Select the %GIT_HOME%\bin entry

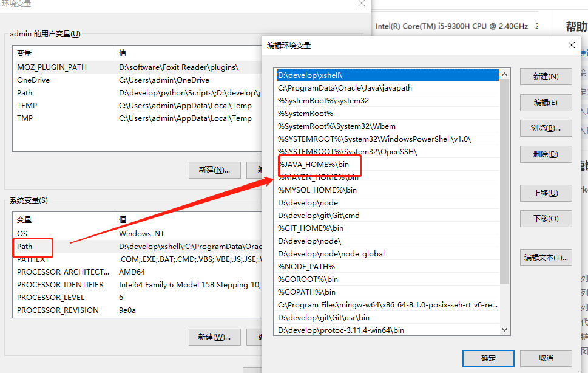click(x=388, y=228)
